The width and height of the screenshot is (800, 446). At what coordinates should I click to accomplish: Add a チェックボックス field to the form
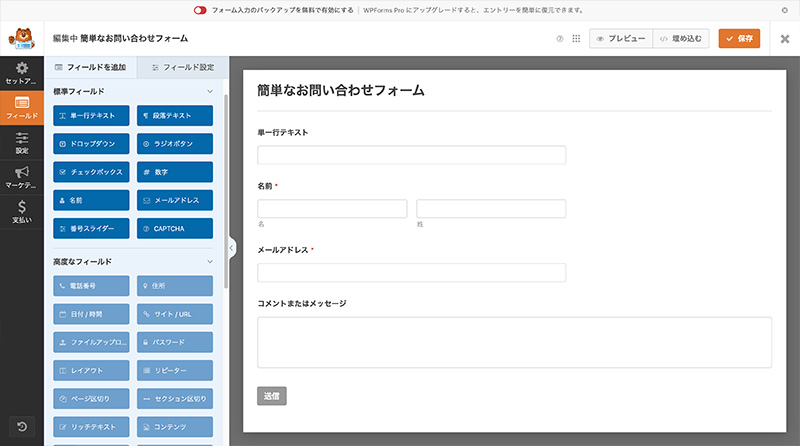(x=91, y=172)
